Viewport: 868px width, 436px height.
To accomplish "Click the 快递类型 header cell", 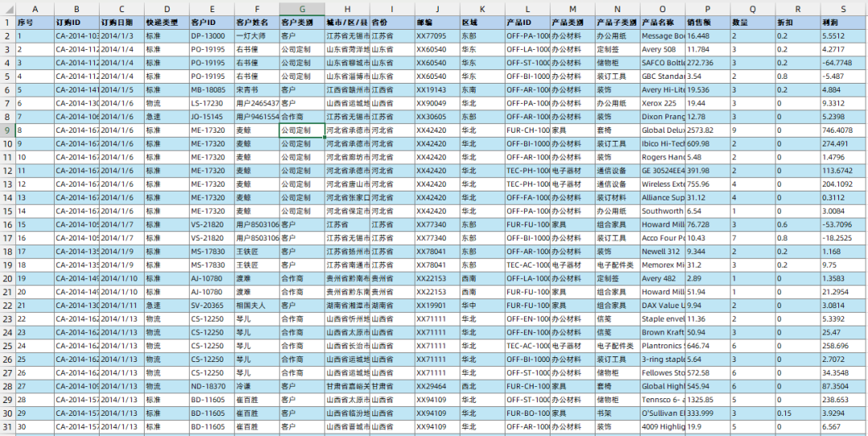I will pyautogui.click(x=166, y=23).
